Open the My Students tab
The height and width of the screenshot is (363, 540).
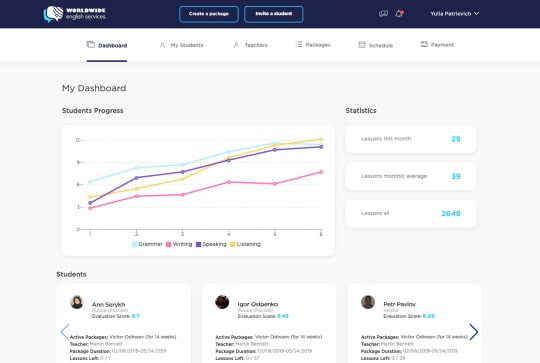click(181, 45)
